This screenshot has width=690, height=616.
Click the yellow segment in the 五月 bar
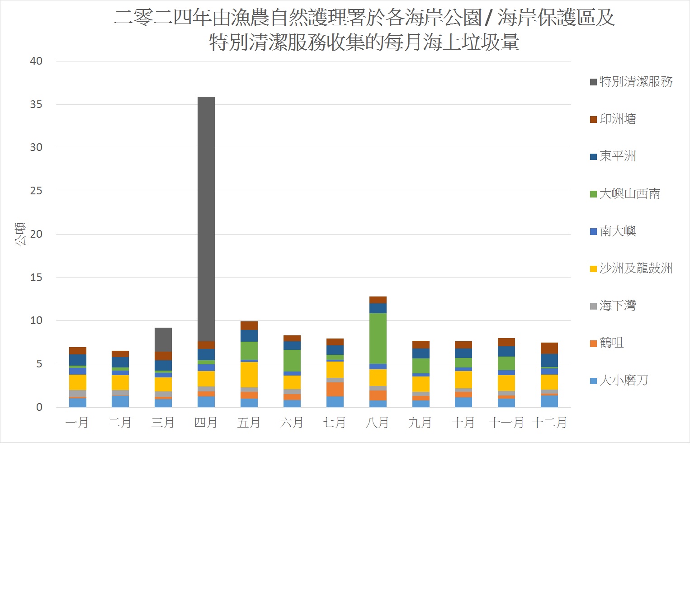click(x=249, y=375)
